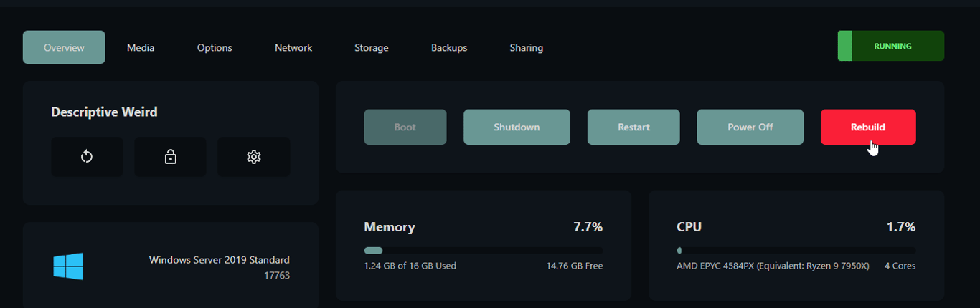Click the unlock padlock icon
The height and width of the screenshot is (308, 980).
pyautogui.click(x=170, y=157)
